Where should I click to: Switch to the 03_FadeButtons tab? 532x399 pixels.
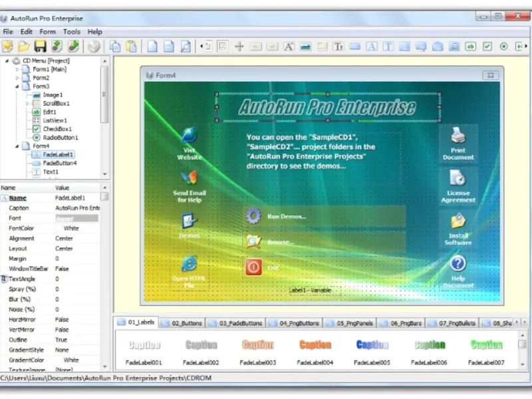coord(235,323)
